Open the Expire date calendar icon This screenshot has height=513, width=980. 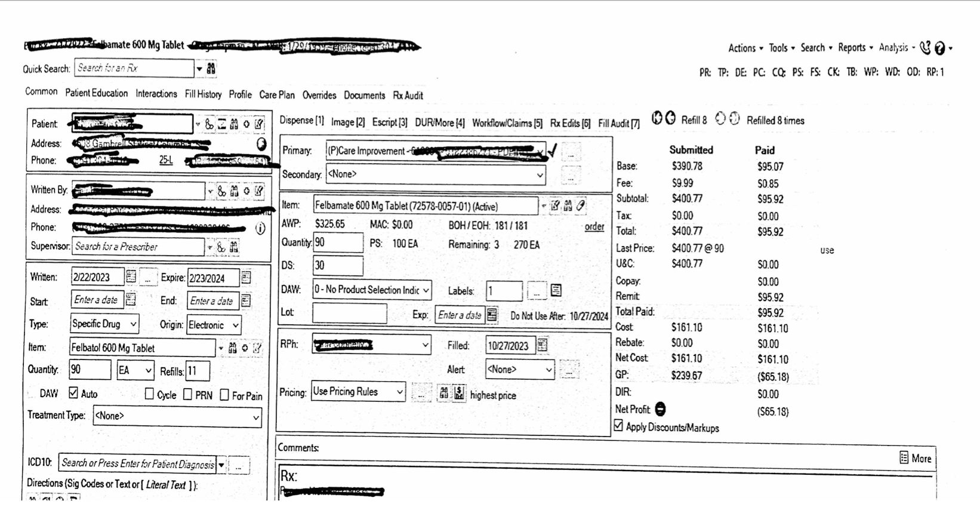pos(246,277)
